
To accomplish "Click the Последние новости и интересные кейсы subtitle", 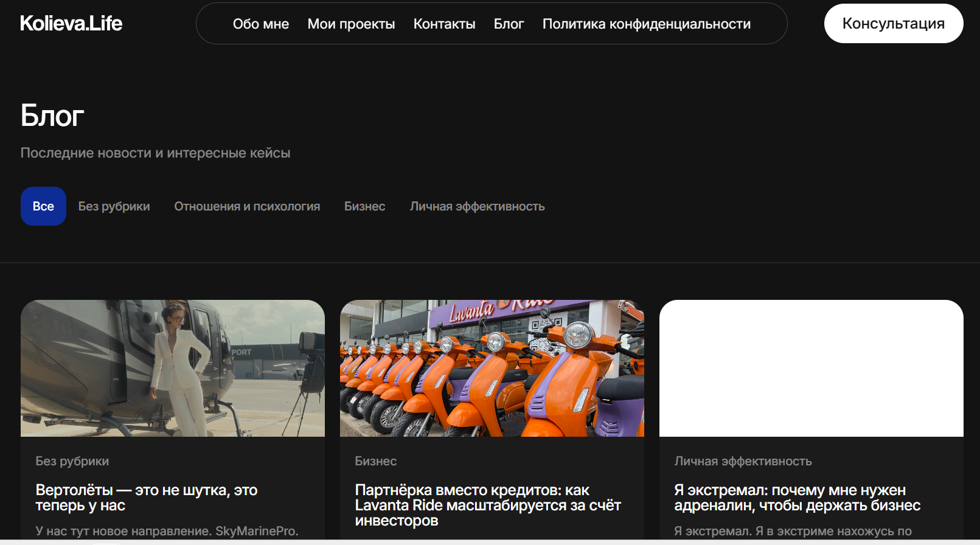I will [x=156, y=153].
